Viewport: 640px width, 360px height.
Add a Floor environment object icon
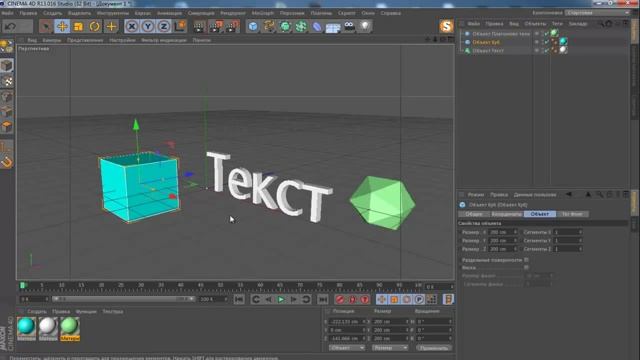coord(333,27)
